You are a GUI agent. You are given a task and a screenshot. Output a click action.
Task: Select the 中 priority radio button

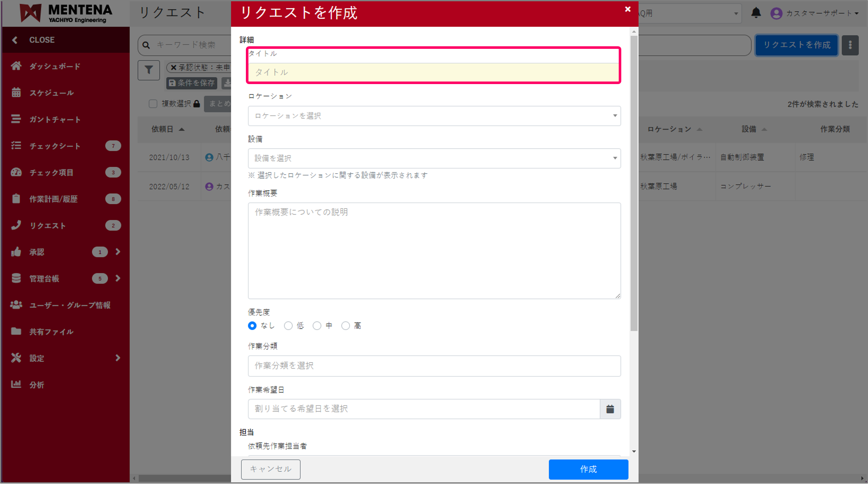click(x=317, y=326)
